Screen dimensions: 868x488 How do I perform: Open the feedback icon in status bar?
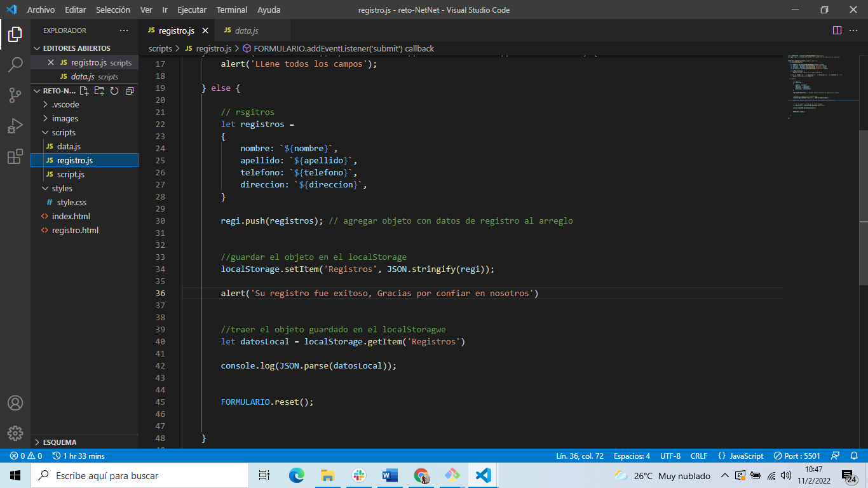point(836,456)
